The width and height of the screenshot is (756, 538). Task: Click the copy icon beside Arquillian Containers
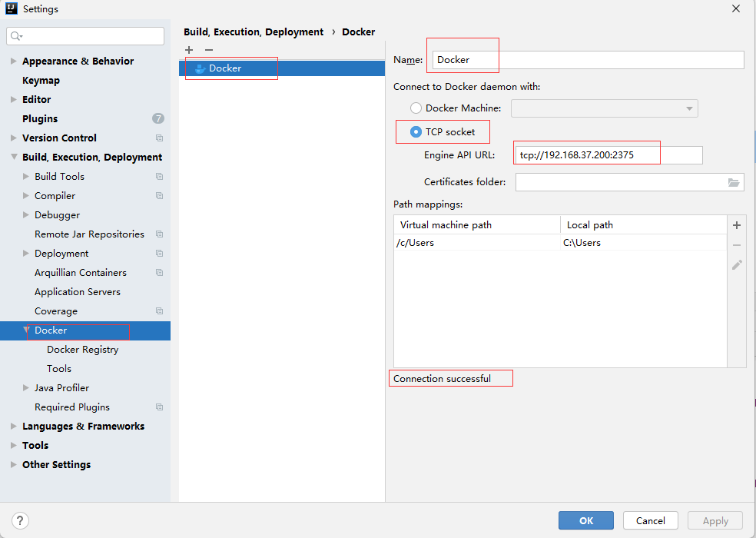159,273
